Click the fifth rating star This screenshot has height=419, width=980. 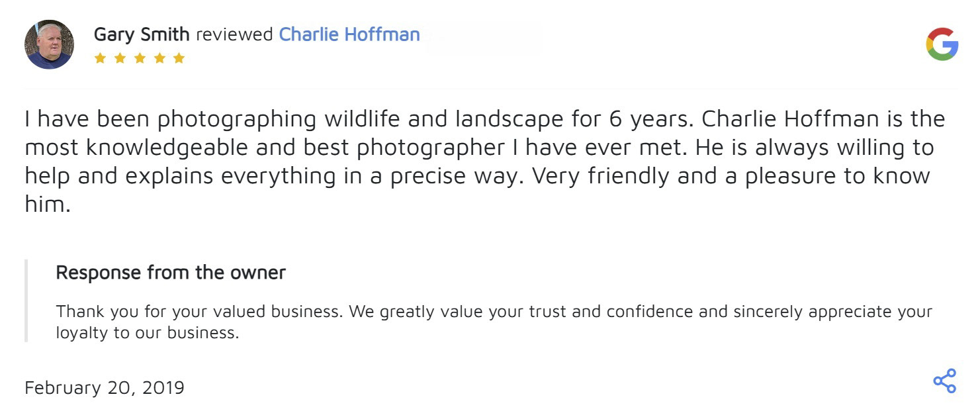[179, 58]
